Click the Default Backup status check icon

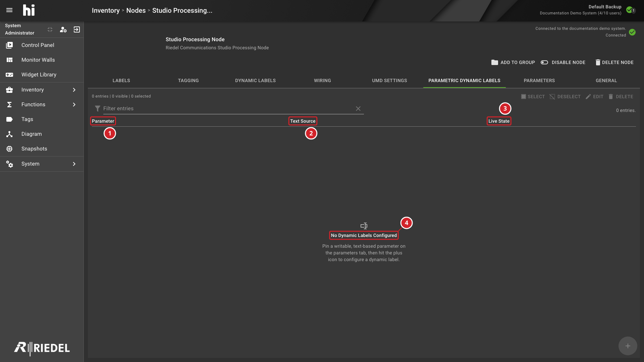coord(630,10)
